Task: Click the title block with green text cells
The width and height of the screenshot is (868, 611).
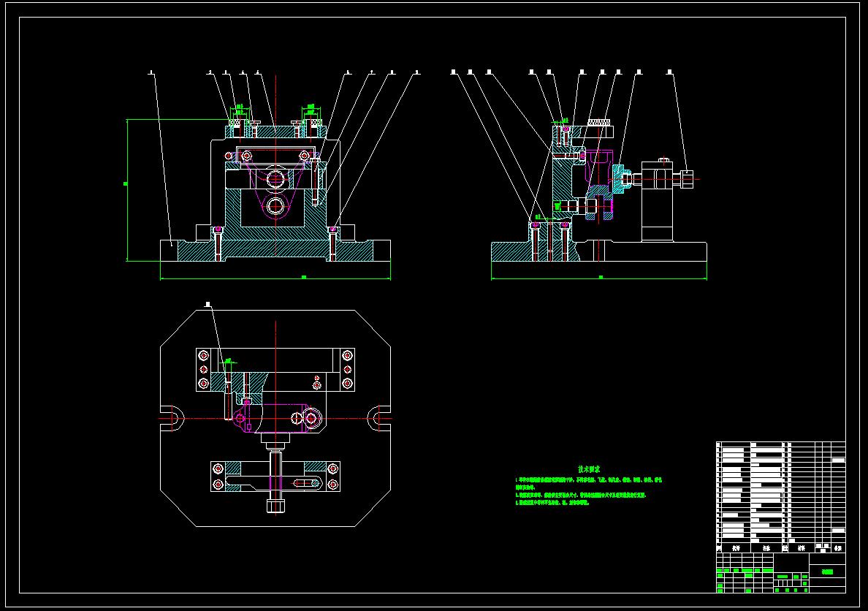Action: pyautogui.click(x=780, y=572)
